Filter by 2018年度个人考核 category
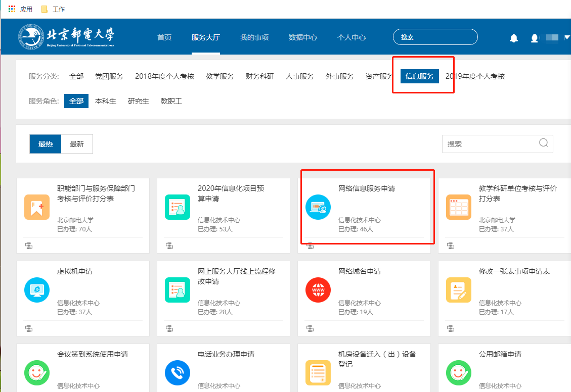The image size is (571, 392). click(x=164, y=76)
